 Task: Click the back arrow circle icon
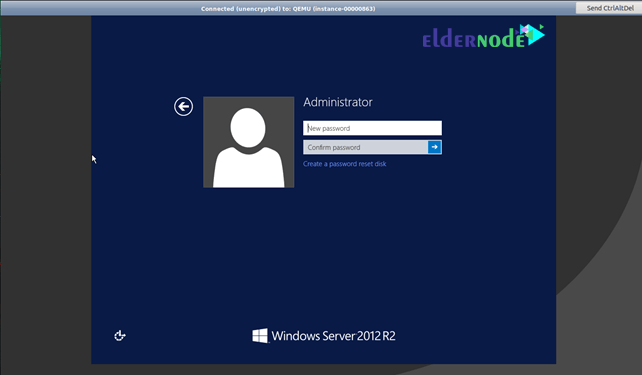(x=183, y=106)
